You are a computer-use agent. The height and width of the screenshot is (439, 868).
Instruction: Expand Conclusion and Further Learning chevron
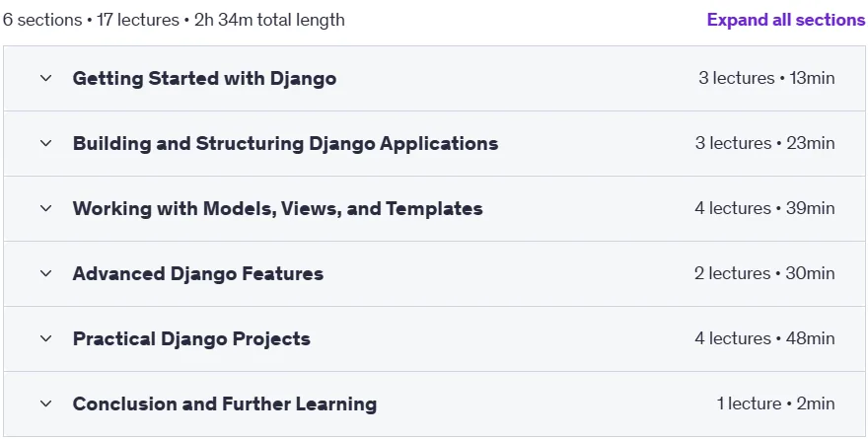46,403
